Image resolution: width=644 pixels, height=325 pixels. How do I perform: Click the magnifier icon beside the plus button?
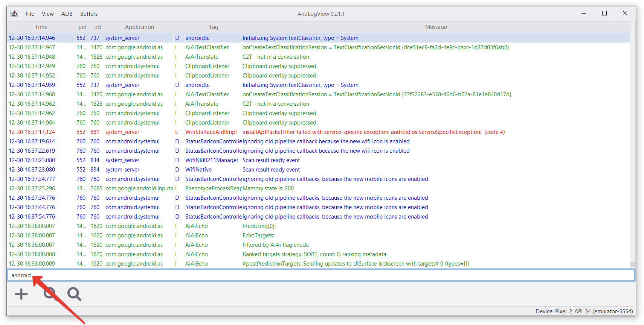pos(50,294)
